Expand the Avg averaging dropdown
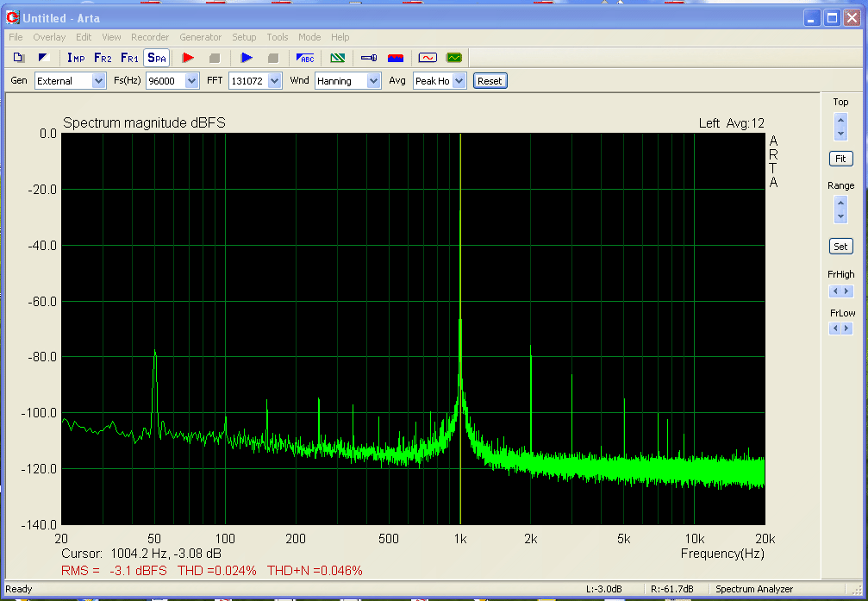Image resolution: width=868 pixels, height=601 pixels. coord(459,81)
